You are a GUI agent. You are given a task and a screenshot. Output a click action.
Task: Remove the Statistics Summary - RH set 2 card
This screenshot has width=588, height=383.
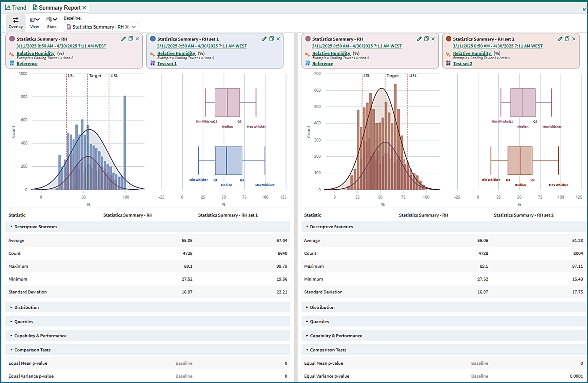[x=574, y=39]
